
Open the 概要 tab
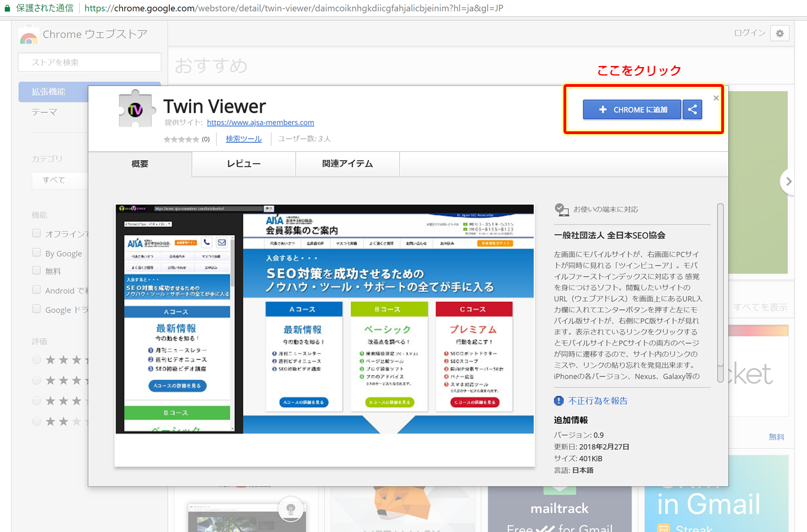(140, 164)
